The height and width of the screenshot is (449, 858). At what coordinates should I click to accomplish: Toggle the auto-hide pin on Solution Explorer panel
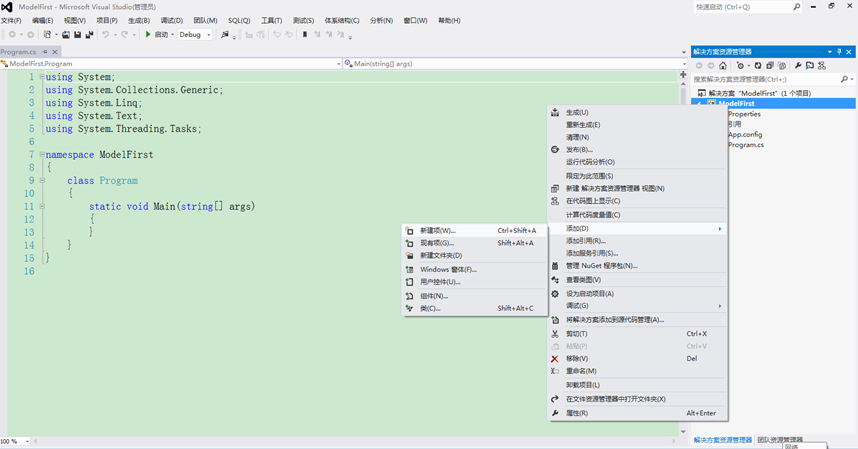[839, 52]
